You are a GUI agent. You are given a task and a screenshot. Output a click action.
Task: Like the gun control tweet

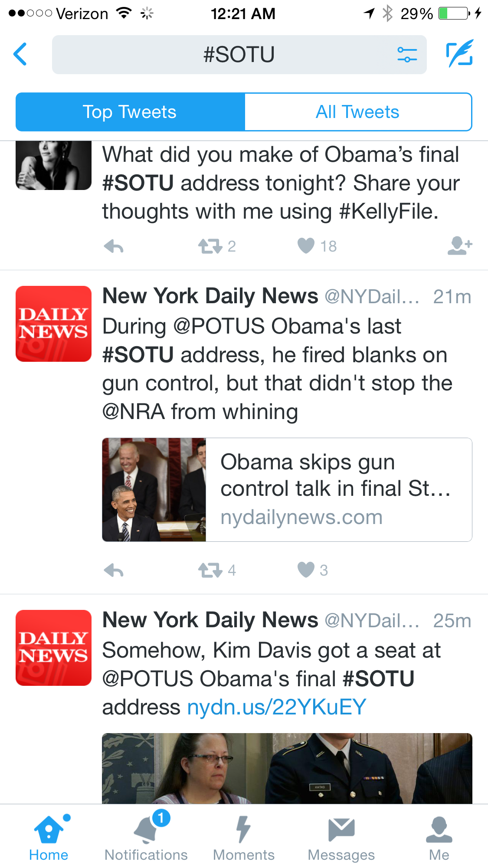[306, 570]
